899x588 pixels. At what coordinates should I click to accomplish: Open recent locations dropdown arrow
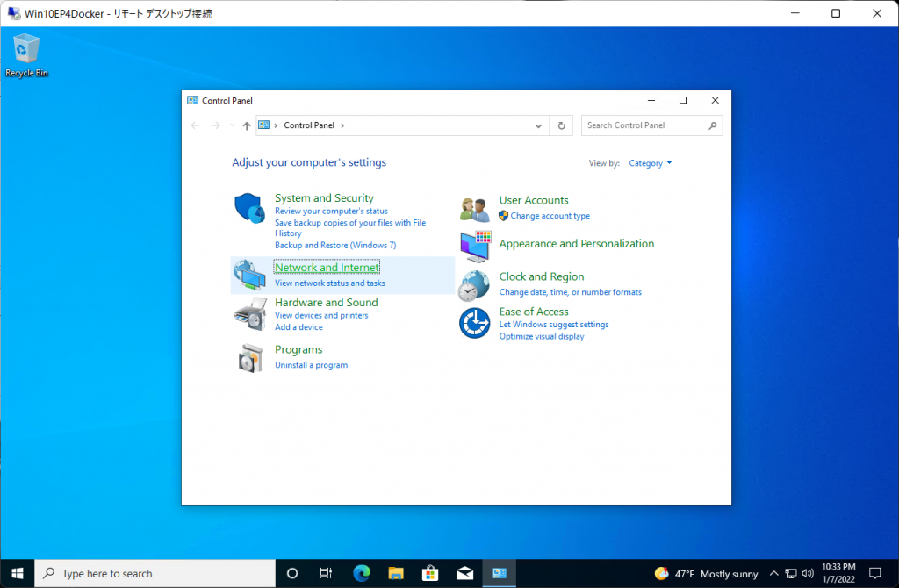232,125
